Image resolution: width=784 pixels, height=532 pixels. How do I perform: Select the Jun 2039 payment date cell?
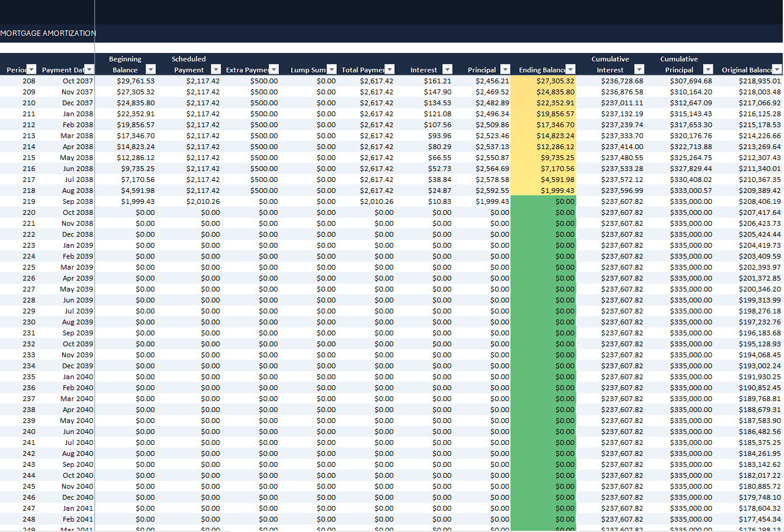(x=78, y=300)
